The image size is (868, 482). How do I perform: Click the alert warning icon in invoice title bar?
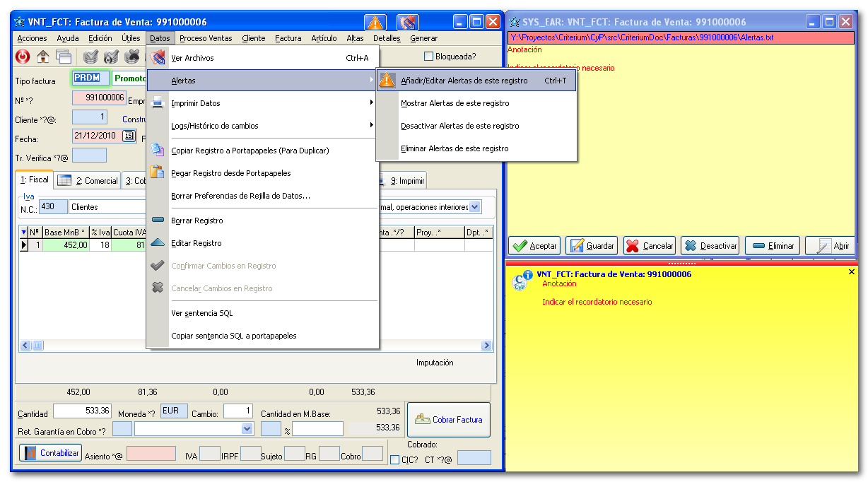click(375, 23)
